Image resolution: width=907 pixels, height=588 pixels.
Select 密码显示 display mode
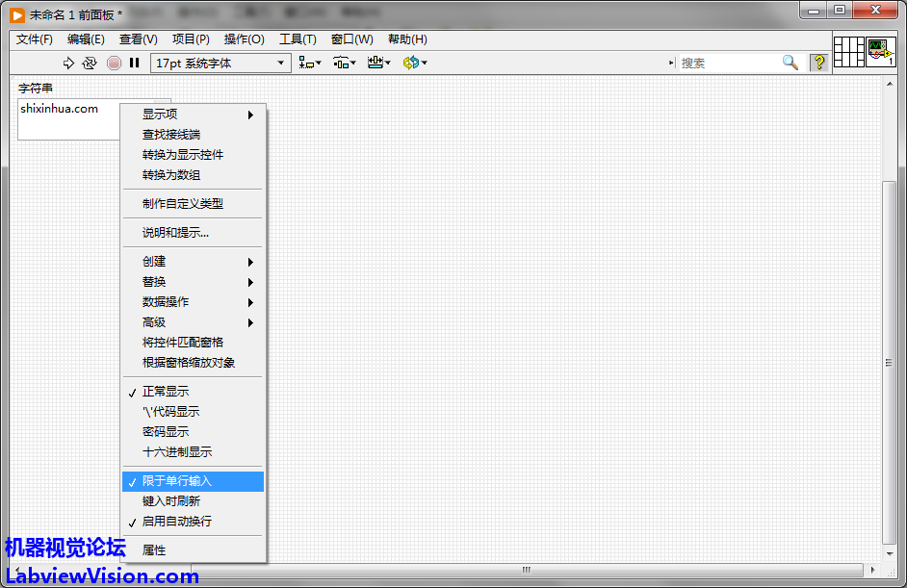pos(166,432)
